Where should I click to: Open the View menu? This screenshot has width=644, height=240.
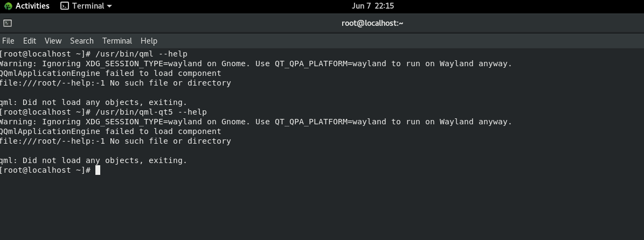tap(53, 41)
